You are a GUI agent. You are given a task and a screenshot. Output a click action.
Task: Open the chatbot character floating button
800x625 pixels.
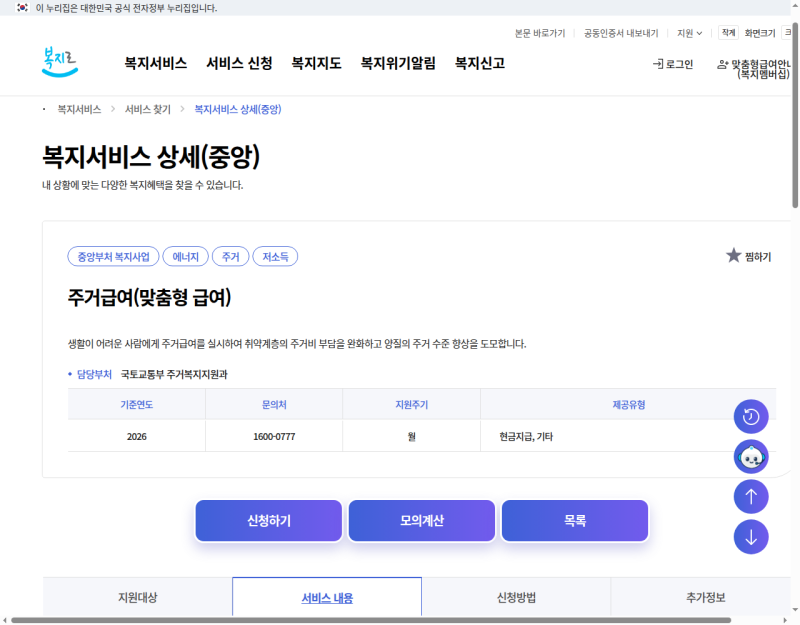tap(751, 457)
